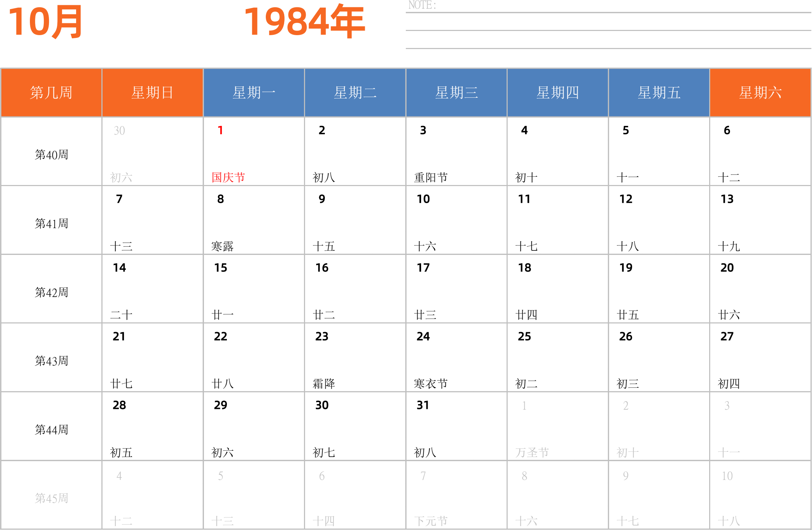Select the 星期二 column header
The image size is (812, 530).
(x=355, y=93)
